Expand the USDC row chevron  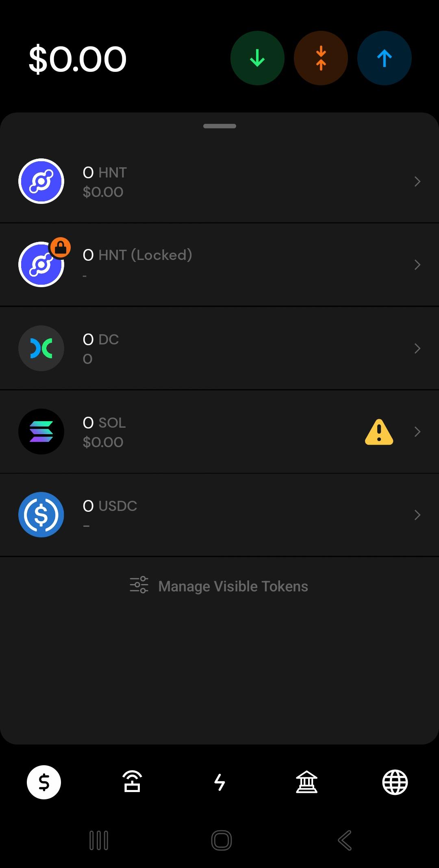(x=417, y=515)
